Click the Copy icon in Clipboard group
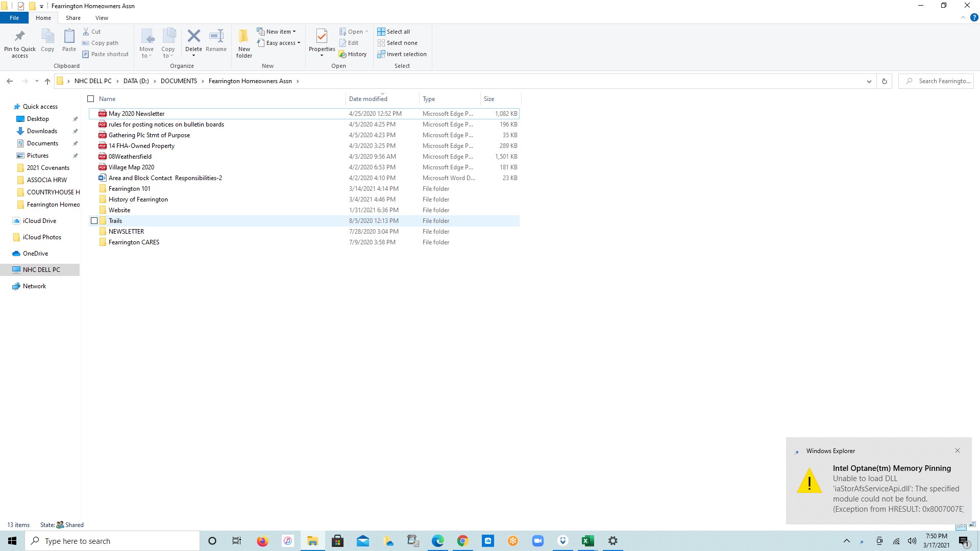 click(47, 36)
